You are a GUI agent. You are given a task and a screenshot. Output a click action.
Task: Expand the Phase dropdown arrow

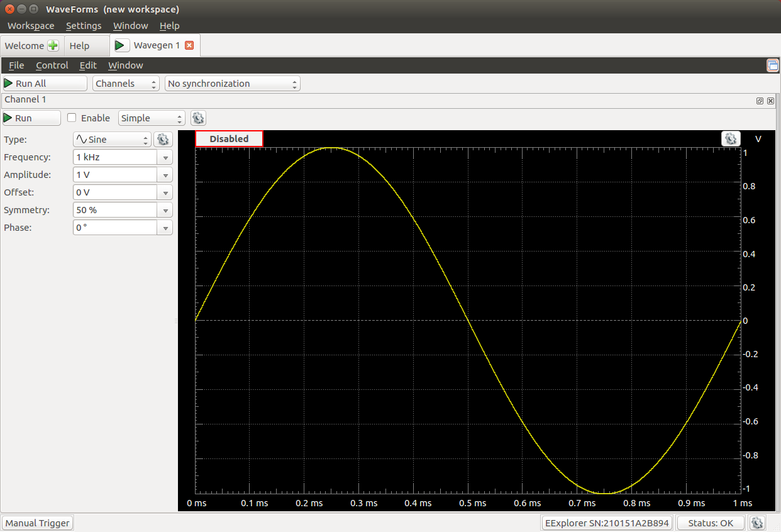(166, 228)
